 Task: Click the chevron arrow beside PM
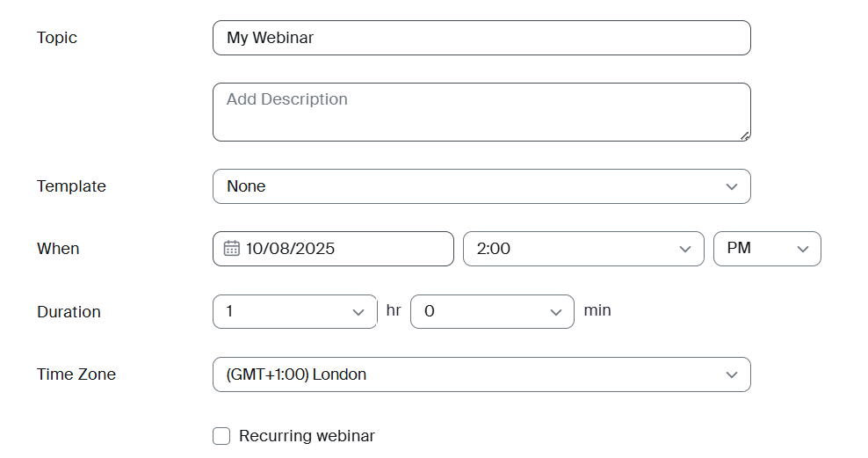click(x=802, y=249)
